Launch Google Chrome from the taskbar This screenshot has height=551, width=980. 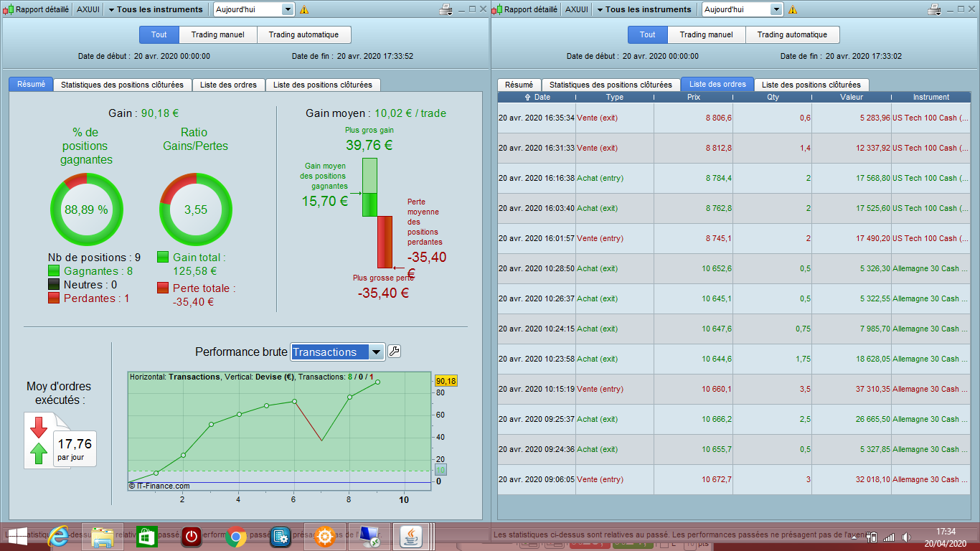point(236,537)
